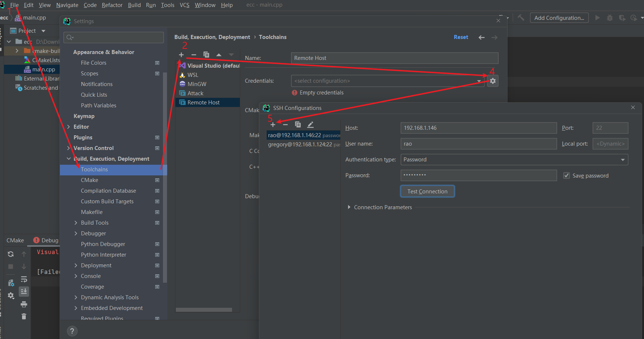Click the Host input field
644x339 pixels.
(x=478, y=128)
